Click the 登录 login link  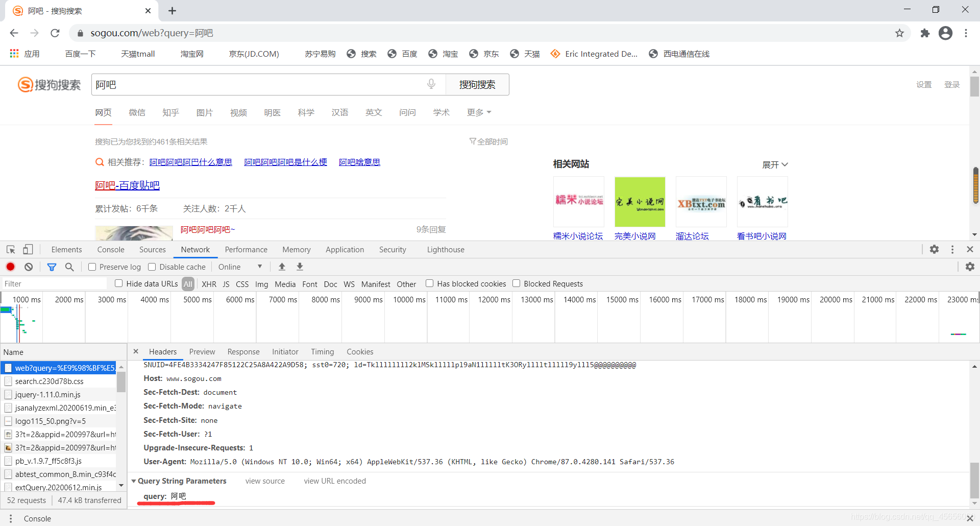[951, 85]
